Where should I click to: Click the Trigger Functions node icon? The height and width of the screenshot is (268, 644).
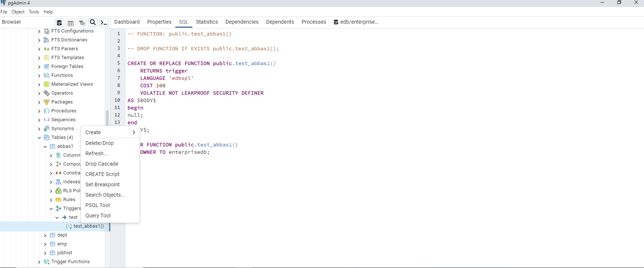46,262
